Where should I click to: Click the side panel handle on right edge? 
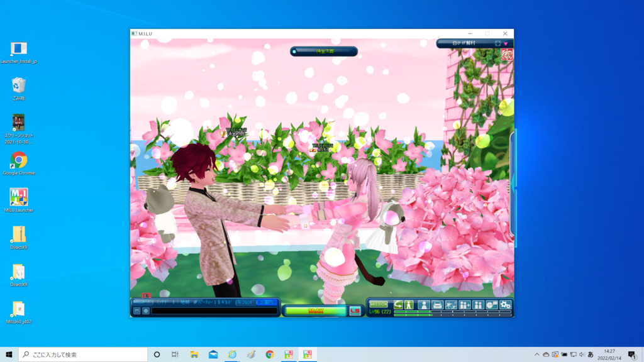[x=512, y=183]
